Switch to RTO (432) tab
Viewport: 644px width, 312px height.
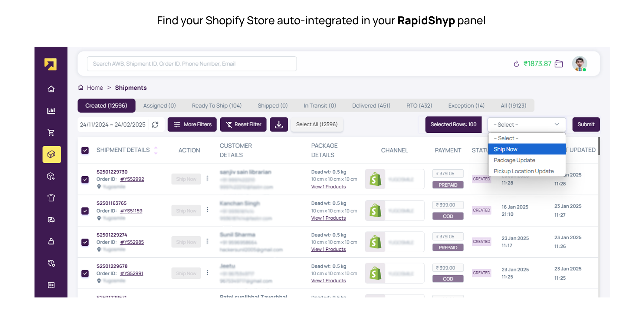click(419, 106)
